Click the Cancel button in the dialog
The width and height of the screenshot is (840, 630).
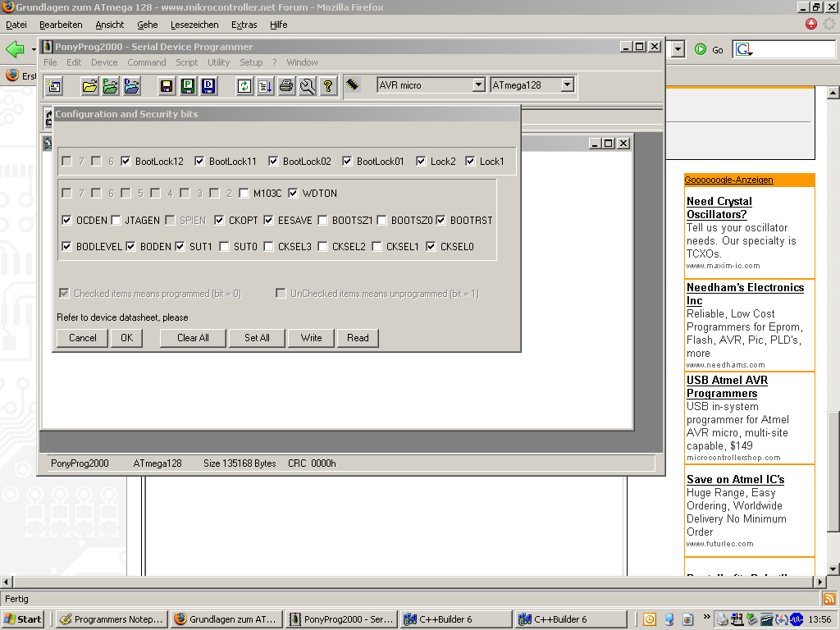click(x=83, y=338)
